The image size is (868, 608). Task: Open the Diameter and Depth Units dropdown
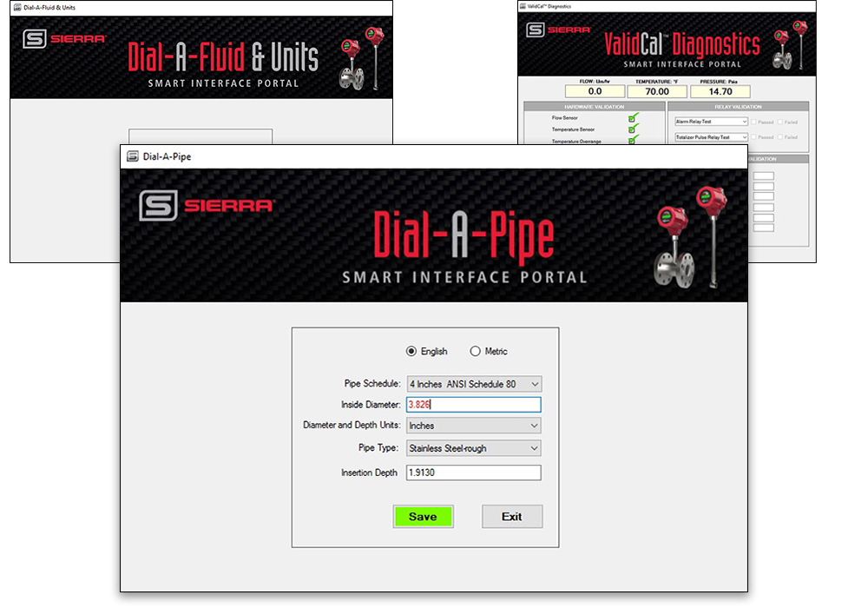point(474,426)
